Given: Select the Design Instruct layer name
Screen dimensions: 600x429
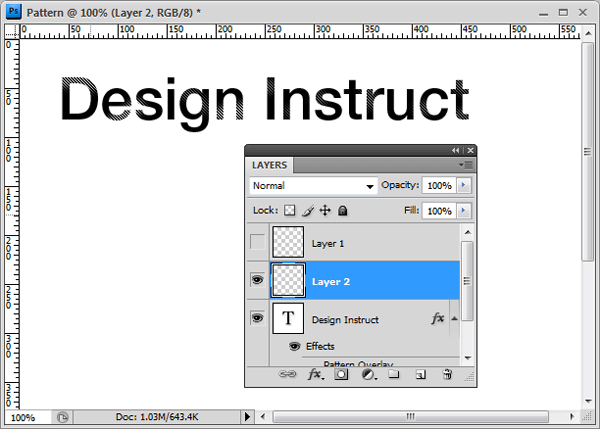Looking at the screenshot, I should click(x=345, y=320).
